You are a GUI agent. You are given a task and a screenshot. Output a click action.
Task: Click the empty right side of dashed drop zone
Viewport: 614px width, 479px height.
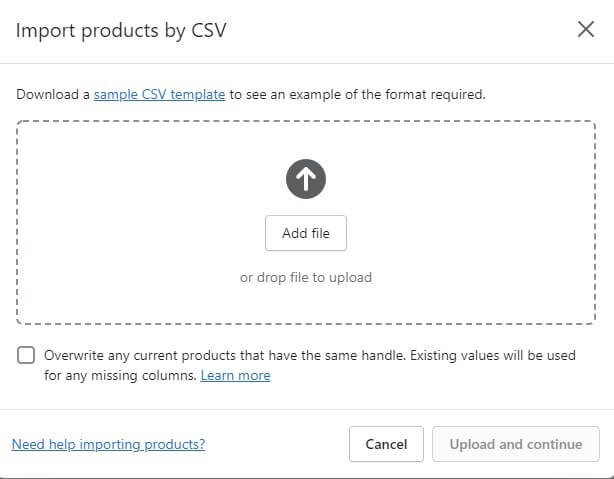pos(500,222)
